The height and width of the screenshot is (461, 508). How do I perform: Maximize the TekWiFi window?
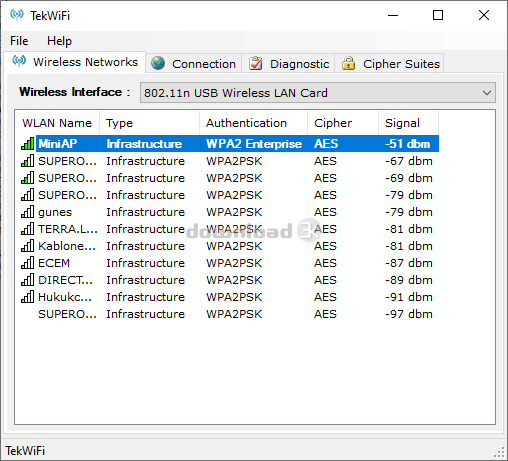click(x=438, y=15)
